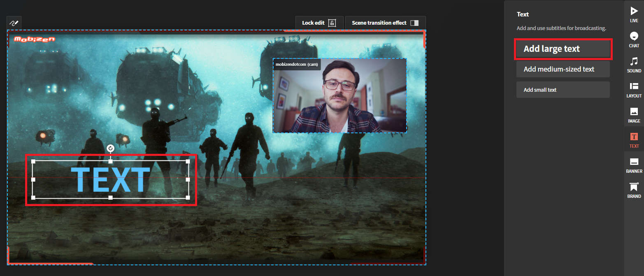The image size is (644, 276).
Task: Click the top-left resize handle of text box
Action: click(33, 161)
